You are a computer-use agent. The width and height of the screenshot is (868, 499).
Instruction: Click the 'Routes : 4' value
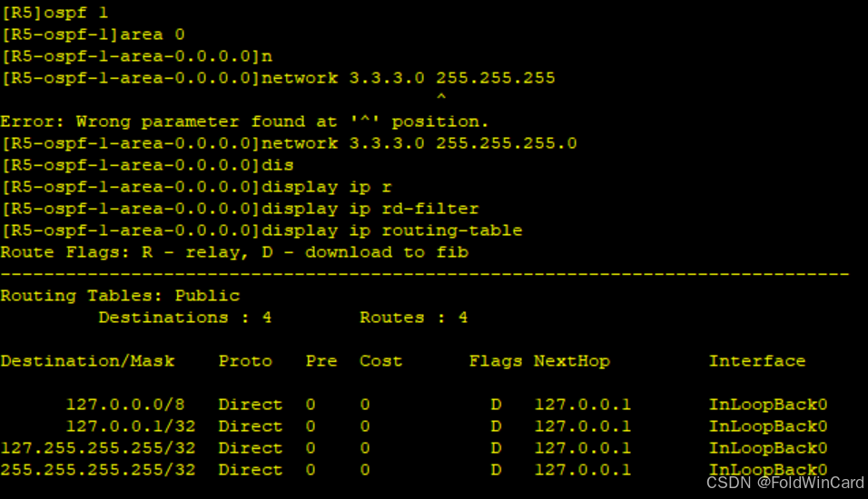(413, 318)
